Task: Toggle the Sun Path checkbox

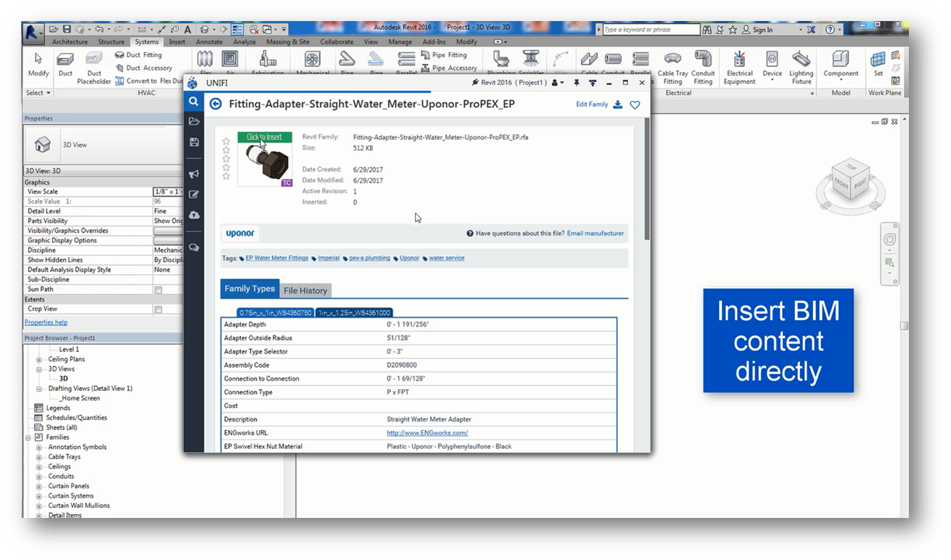Action: (x=158, y=289)
